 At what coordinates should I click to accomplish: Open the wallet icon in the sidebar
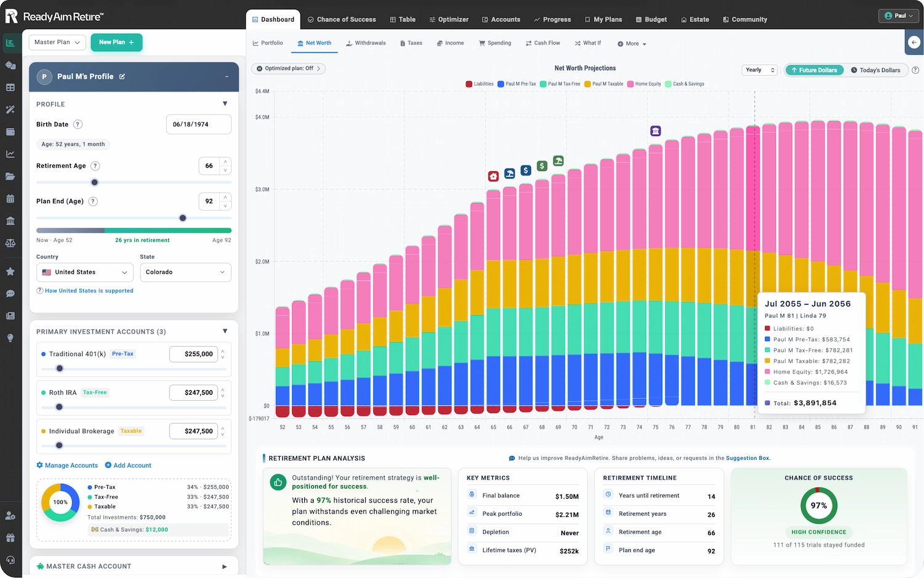pos(10,132)
